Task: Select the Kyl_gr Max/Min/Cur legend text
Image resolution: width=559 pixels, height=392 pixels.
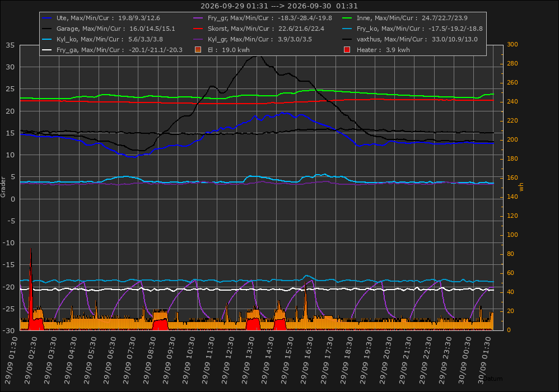Action: click(259, 39)
